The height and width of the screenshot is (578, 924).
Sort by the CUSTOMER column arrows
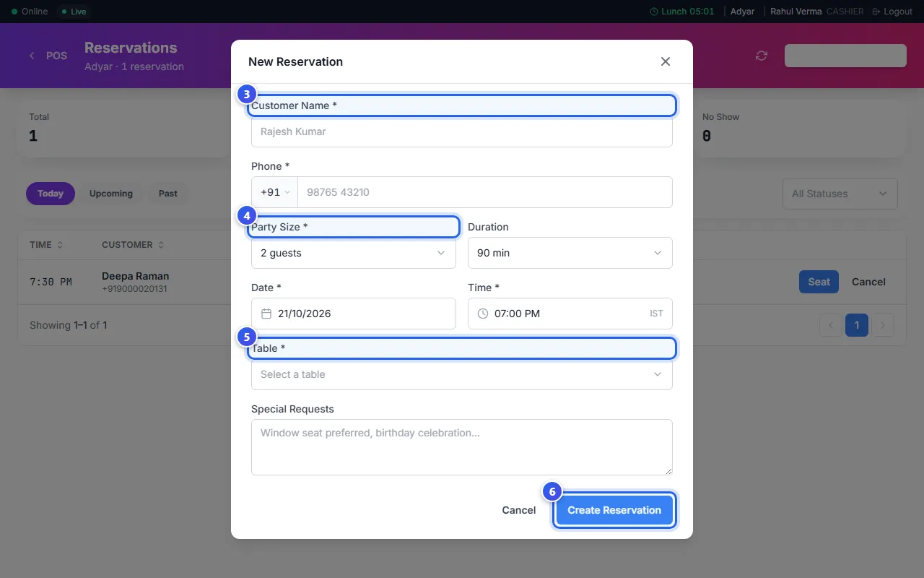click(x=161, y=245)
